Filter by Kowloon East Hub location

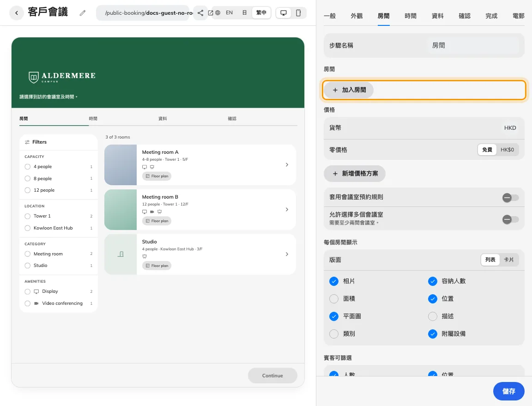tap(28, 228)
